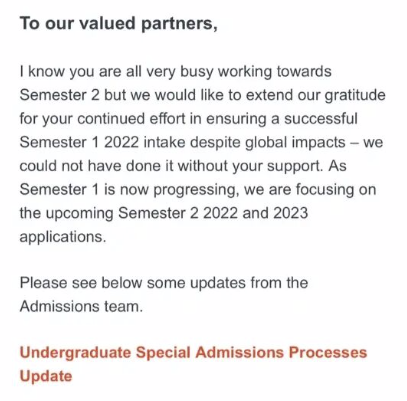Viewport: 407px width, 401px height.
Task: Open the orange "Undergraduate" heading word
Action: point(75,353)
